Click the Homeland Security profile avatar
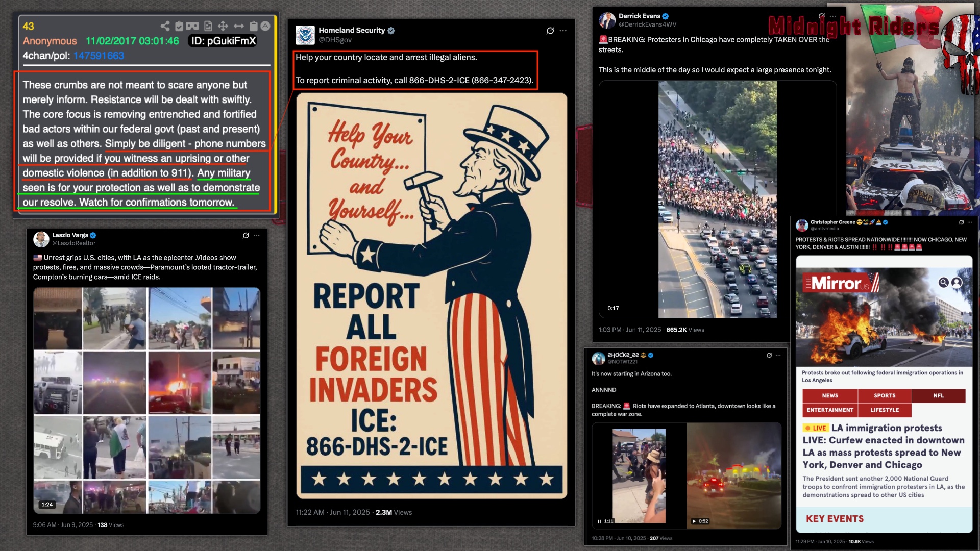Image resolution: width=980 pixels, height=551 pixels. pos(305,35)
